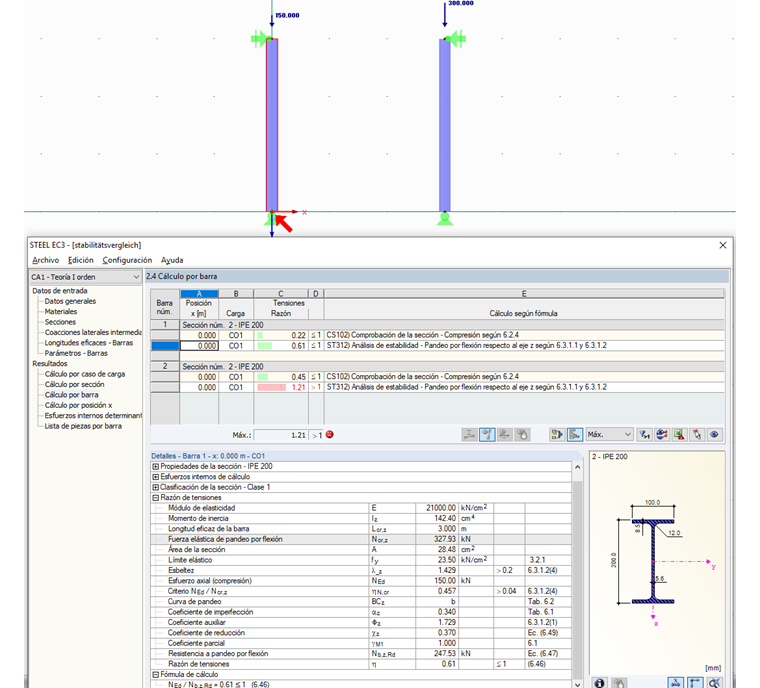Viewport: 760px width, 688px height.
Task: Click the Máx. 1.21 value field
Action: point(281,435)
